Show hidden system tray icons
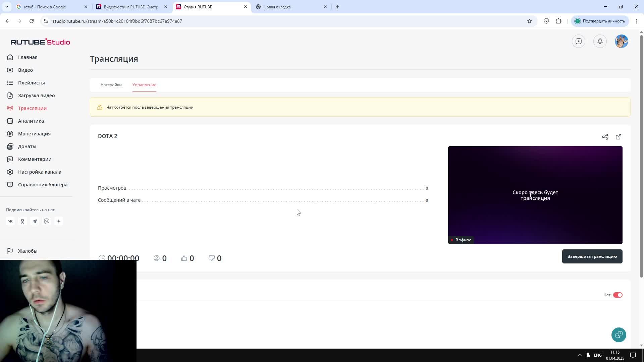The height and width of the screenshot is (362, 644). 580,355
